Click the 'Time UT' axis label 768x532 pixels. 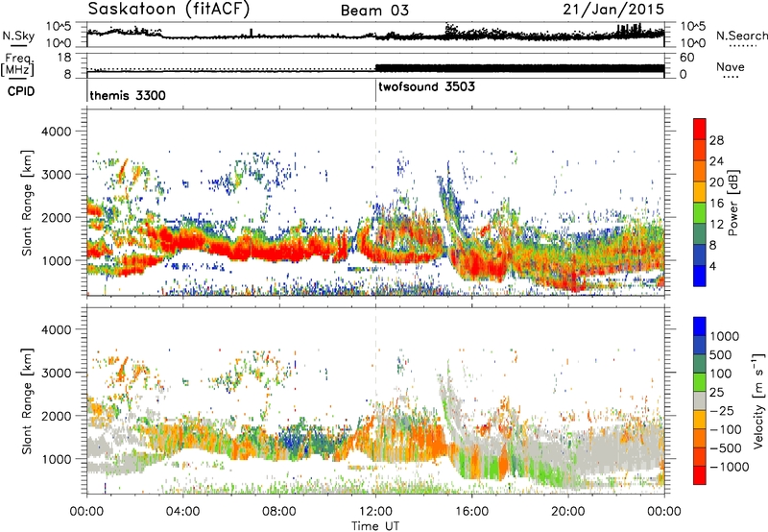[x=375, y=526]
